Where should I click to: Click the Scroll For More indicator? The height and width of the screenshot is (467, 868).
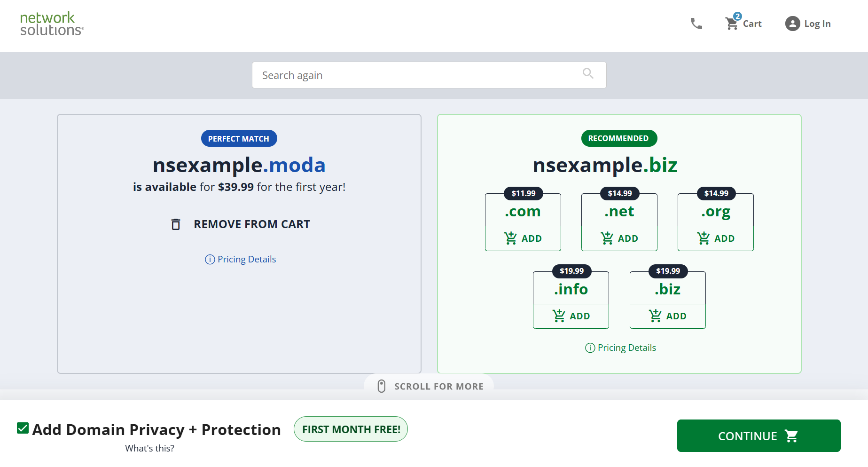pyautogui.click(x=429, y=386)
